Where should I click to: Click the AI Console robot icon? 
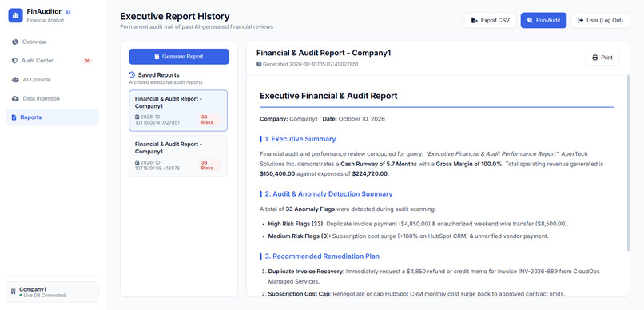coord(15,80)
